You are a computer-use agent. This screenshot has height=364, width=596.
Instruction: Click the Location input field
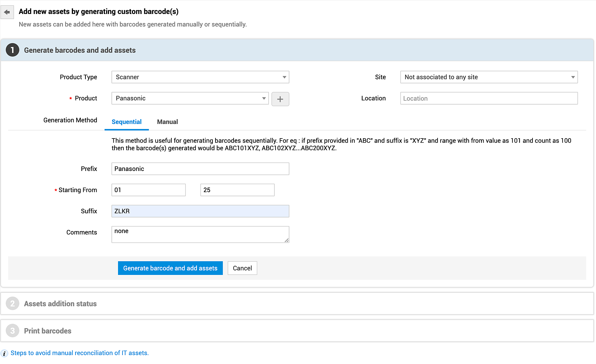click(x=489, y=98)
